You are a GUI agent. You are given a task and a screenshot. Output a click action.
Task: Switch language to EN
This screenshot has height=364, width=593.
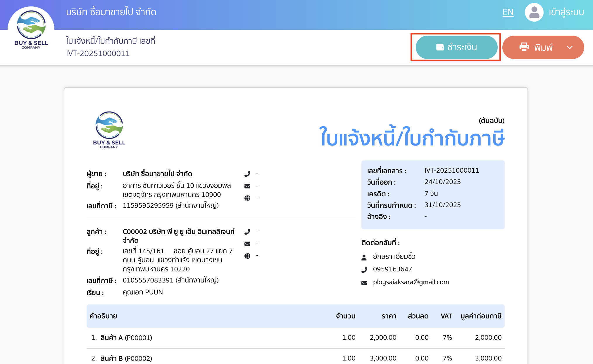click(x=508, y=12)
